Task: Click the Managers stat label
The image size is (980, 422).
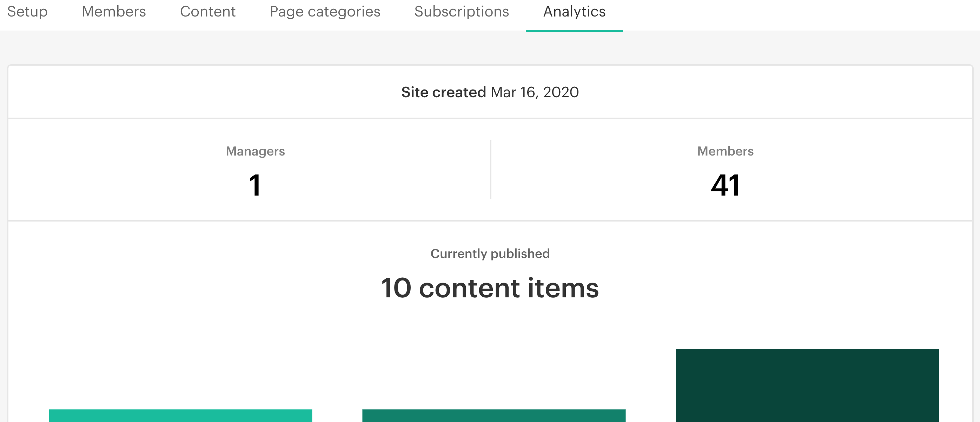Action: (x=255, y=151)
